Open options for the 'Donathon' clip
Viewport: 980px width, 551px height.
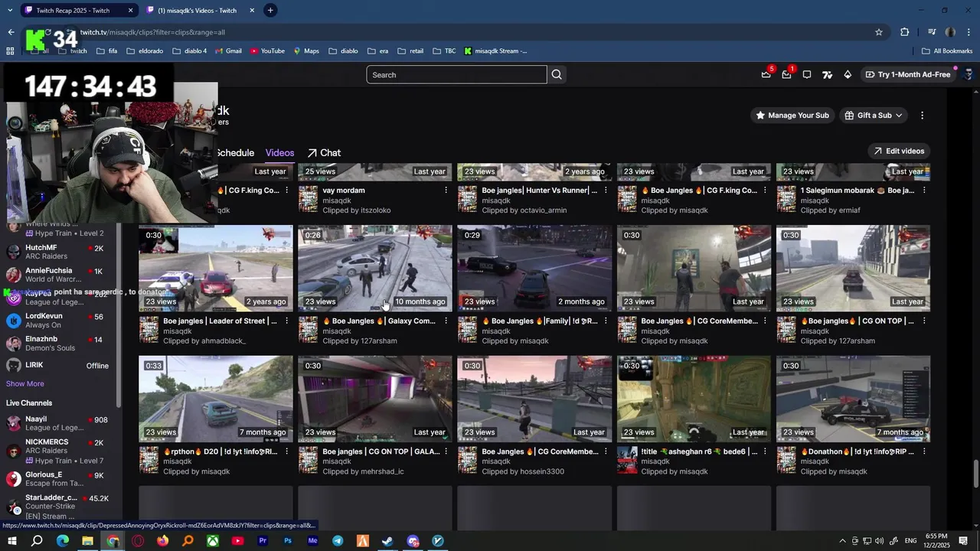coord(924,452)
